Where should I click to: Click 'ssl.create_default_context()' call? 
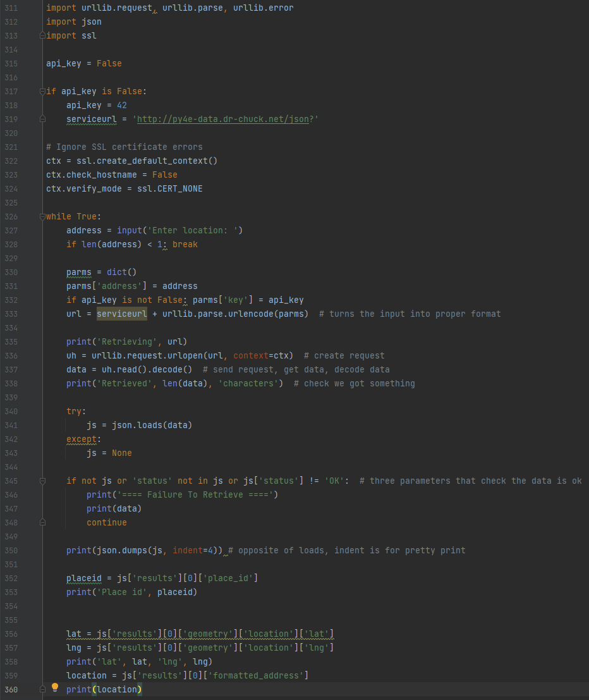click(147, 161)
